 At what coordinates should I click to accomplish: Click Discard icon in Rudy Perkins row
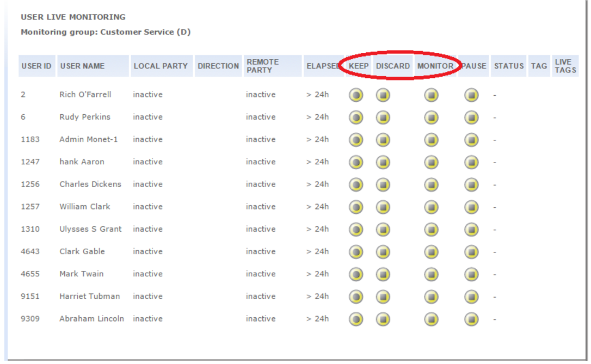383,118
